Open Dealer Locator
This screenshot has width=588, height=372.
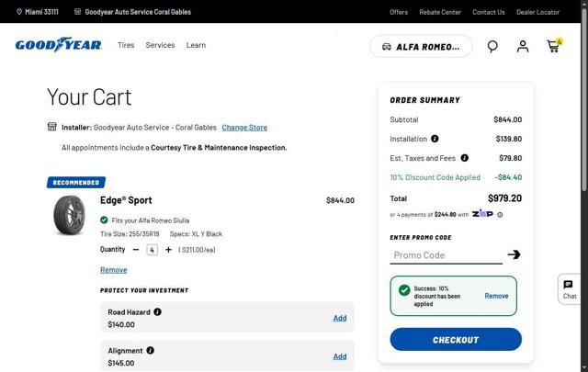pos(537,12)
